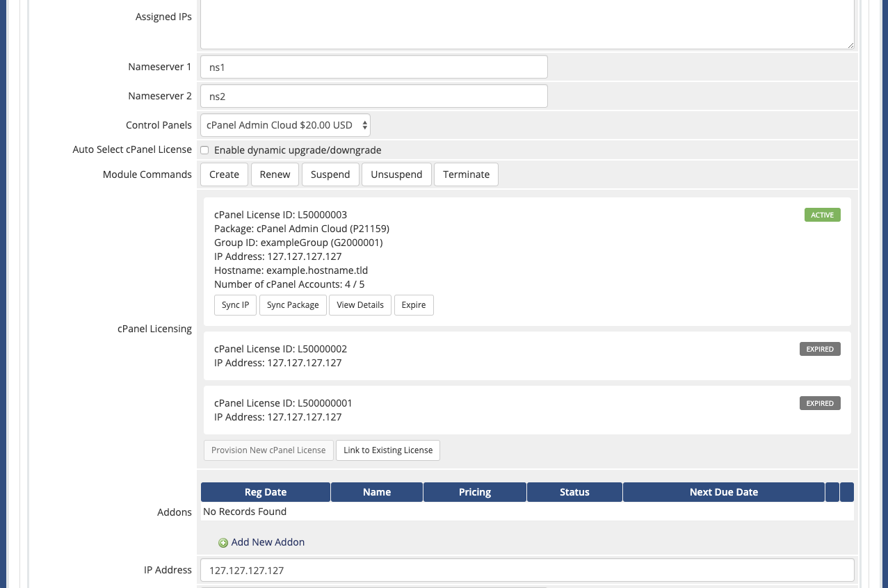
Task: Click 'Package: cPanel Admin Cloud (P21159)' text
Action: 301,229
